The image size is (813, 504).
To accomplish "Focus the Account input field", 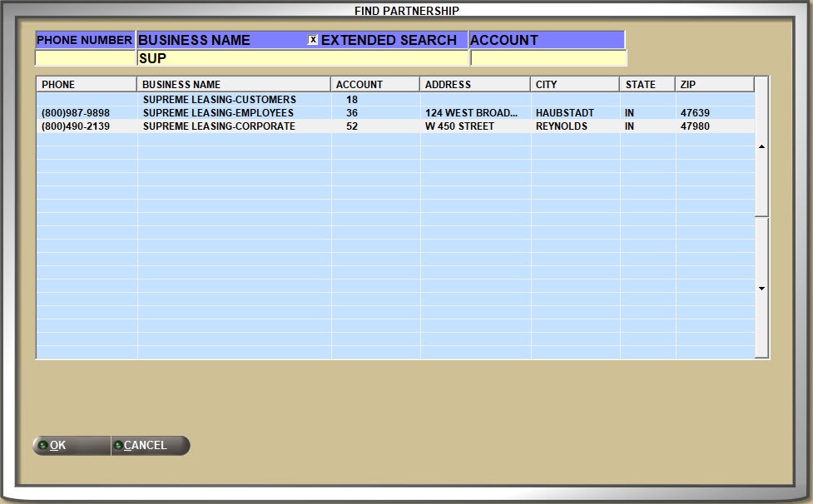I will point(548,58).
